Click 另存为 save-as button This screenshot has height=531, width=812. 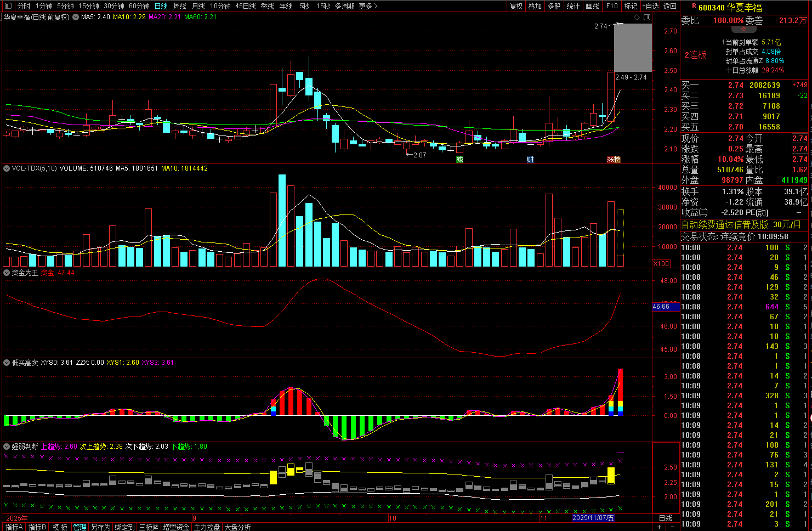[x=101, y=527]
